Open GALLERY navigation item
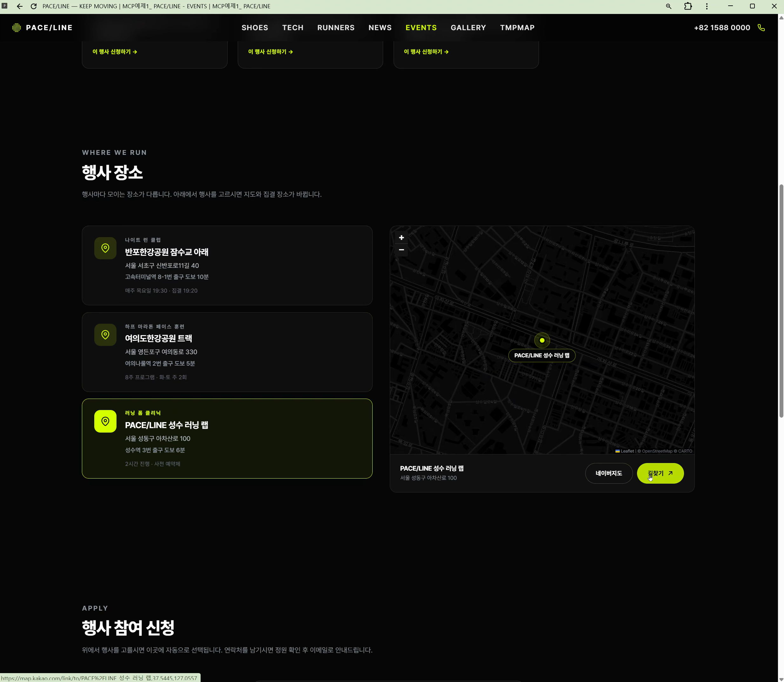This screenshot has width=784, height=682. [468, 27]
